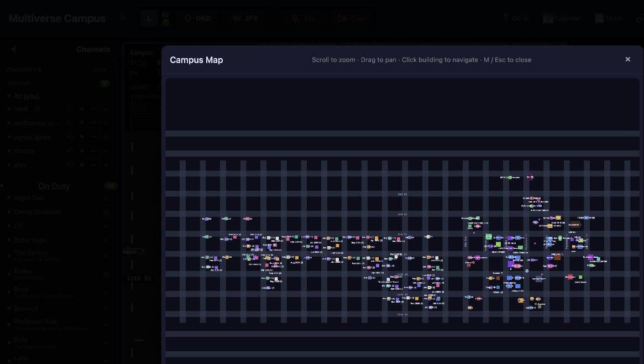The height and width of the screenshot is (364, 644).
Task: Click the speaker icon in Wasna row
Action: [71, 151]
